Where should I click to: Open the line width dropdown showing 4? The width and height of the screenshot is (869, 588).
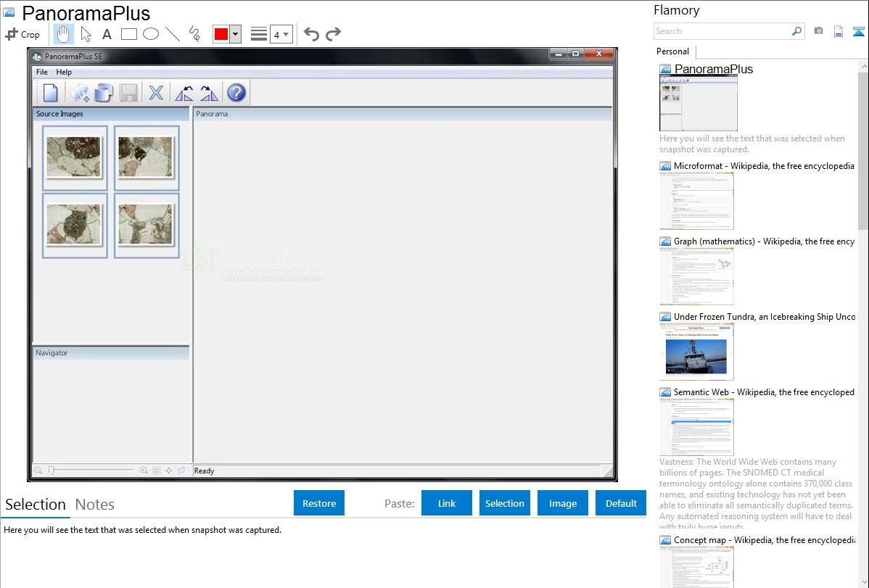click(281, 34)
